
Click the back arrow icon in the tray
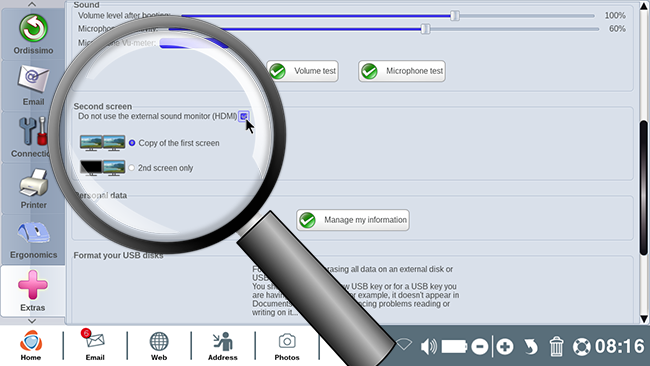pos(531,347)
